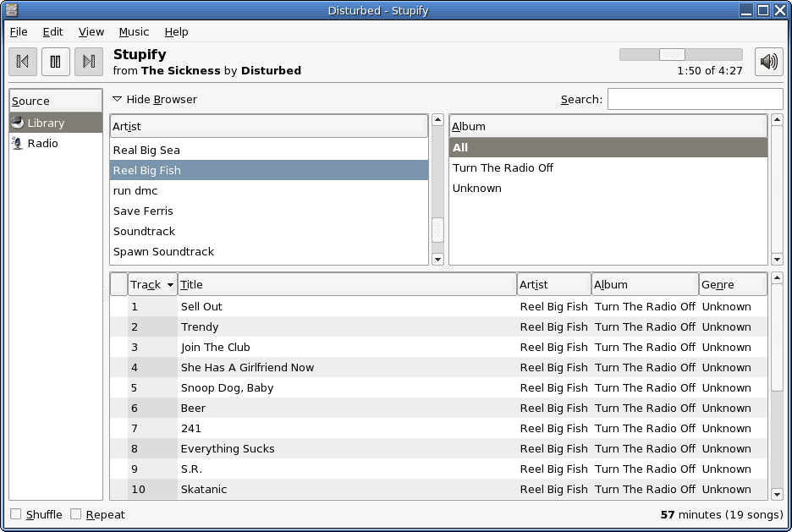The image size is (792, 532).
Task: Enable the Repeat checkbox
Action: 76,514
